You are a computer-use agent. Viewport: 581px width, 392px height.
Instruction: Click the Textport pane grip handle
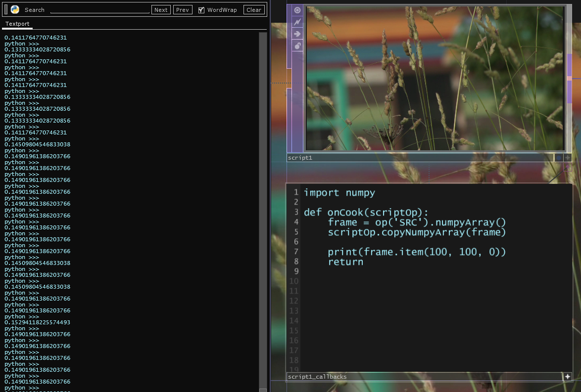click(6, 9)
